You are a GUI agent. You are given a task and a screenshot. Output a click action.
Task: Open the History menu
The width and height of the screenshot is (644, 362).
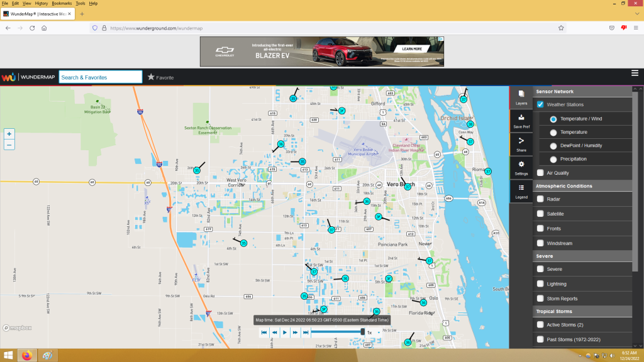coord(41,3)
